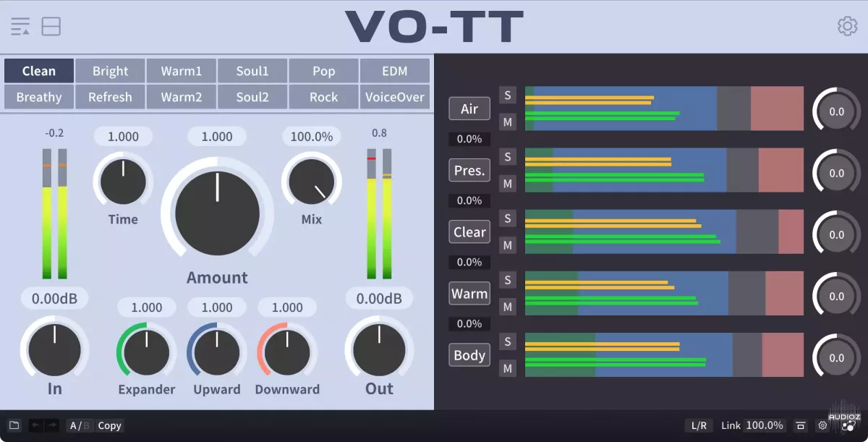This screenshot has width=868, height=442.
Task: Click the Time value field above its knob
Action: [123, 137]
